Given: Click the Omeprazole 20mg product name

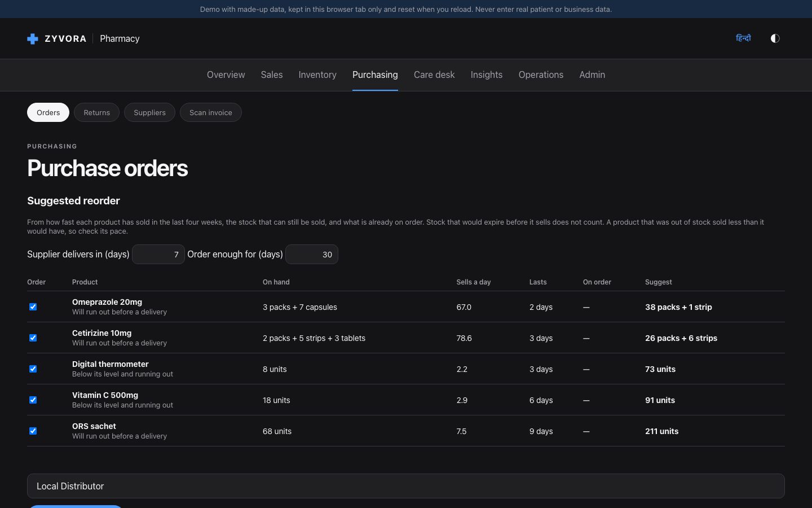Looking at the screenshot, I should pyautogui.click(x=107, y=302).
